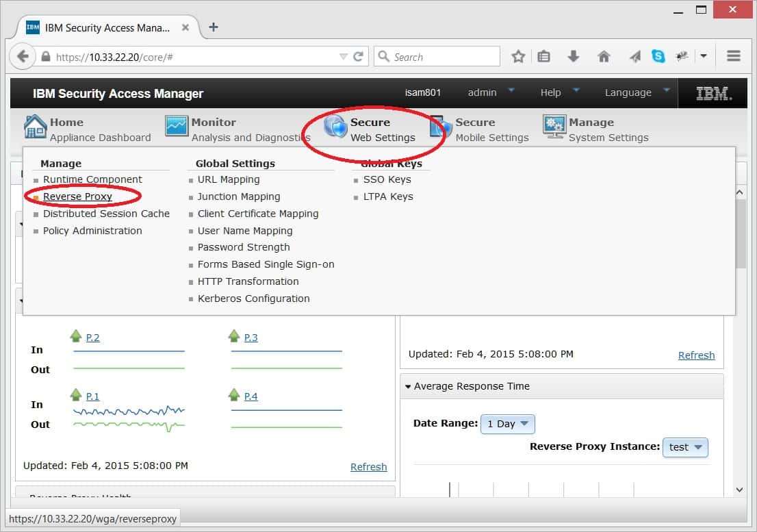Click the IBM logo in the banner
This screenshot has width=757, height=532.
click(x=713, y=92)
